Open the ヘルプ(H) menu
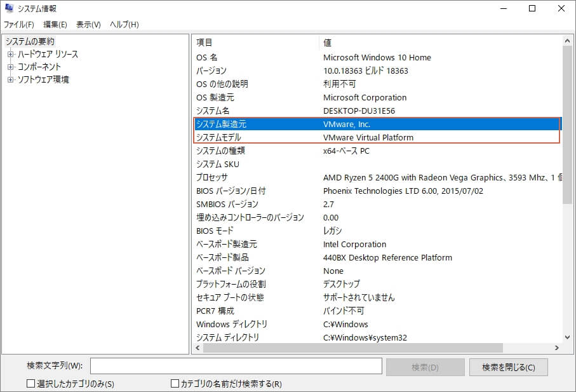The image size is (576, 392). [x=124, y=25]
